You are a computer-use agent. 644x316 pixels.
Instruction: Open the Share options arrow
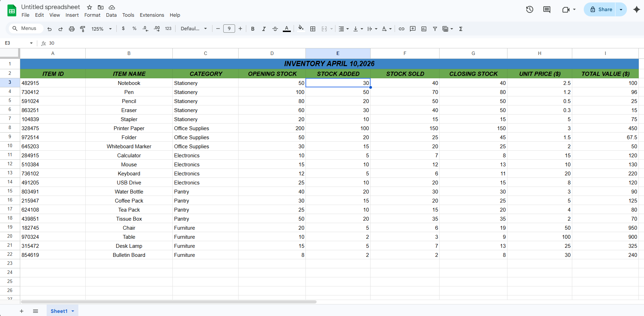[621, 9]
